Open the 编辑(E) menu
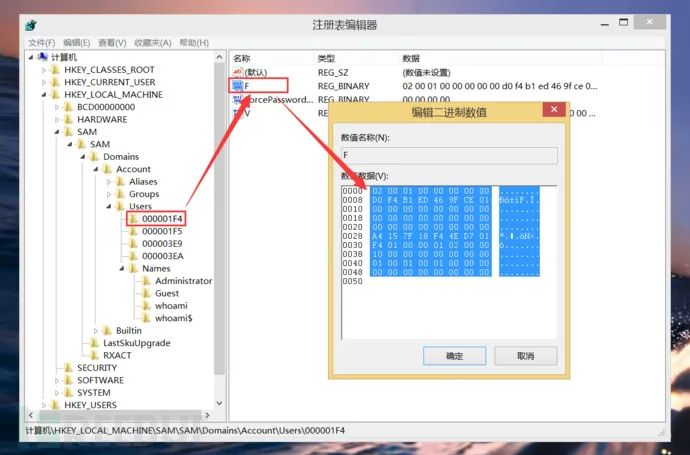This screenshot has width=690, height=455. point(77,43)
